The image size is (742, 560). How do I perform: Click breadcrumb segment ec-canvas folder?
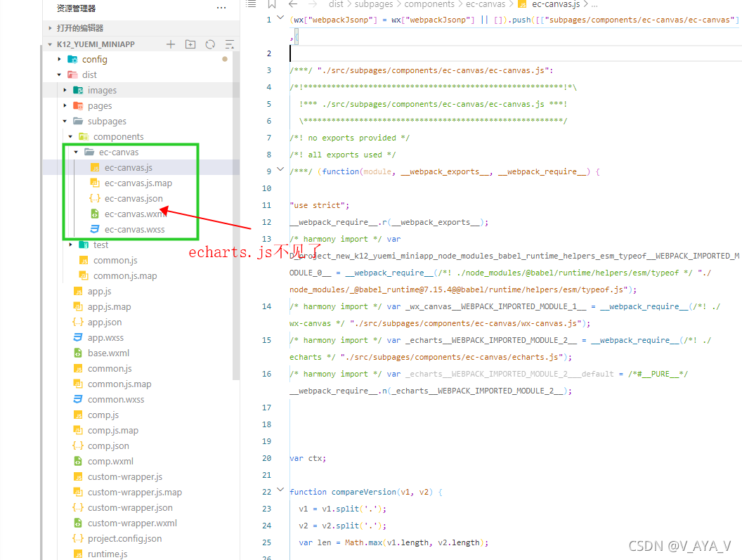tap(486, 4)
